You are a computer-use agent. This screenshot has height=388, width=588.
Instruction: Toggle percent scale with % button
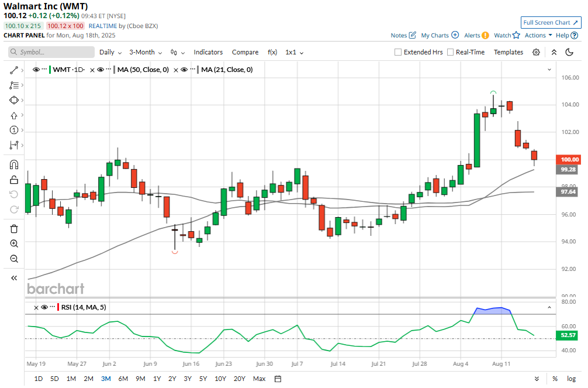[x=555, y=379]
